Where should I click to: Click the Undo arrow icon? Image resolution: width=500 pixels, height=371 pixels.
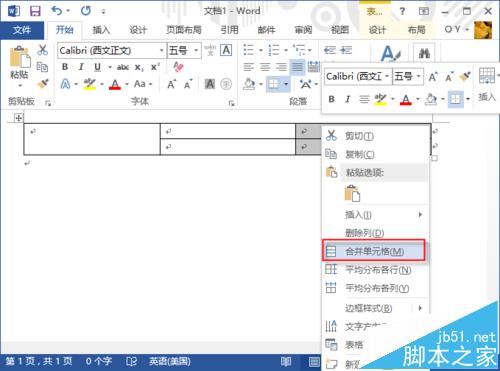click(56, 11)
